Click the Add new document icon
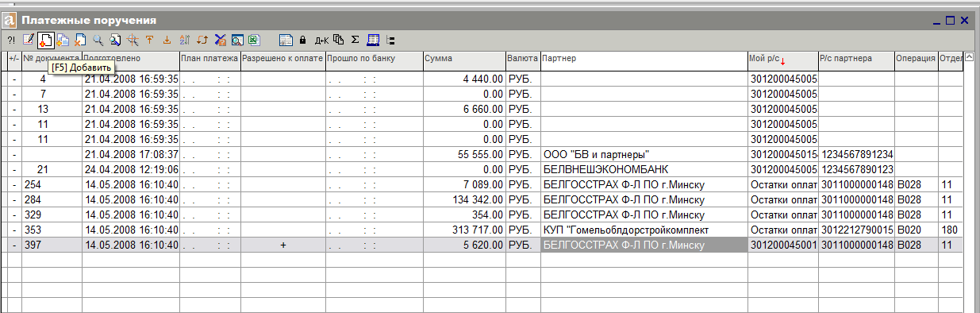This screenshot has width=980, height=313. click(x=46, y=40)
